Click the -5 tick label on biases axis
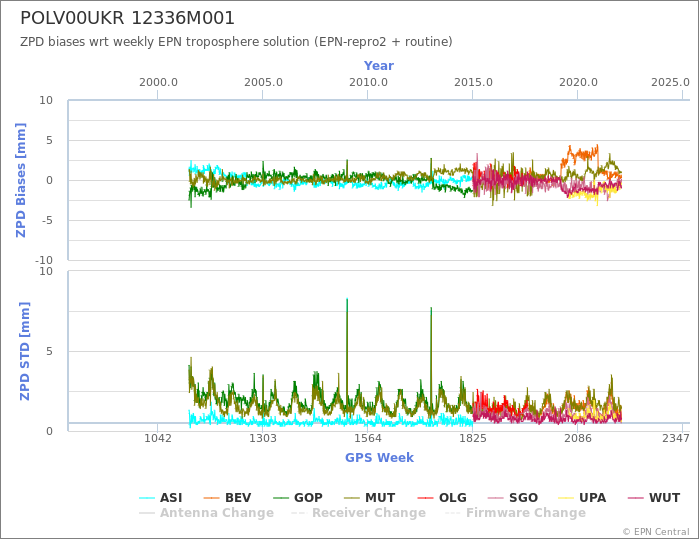700x540 pixels. coord(46,220)
